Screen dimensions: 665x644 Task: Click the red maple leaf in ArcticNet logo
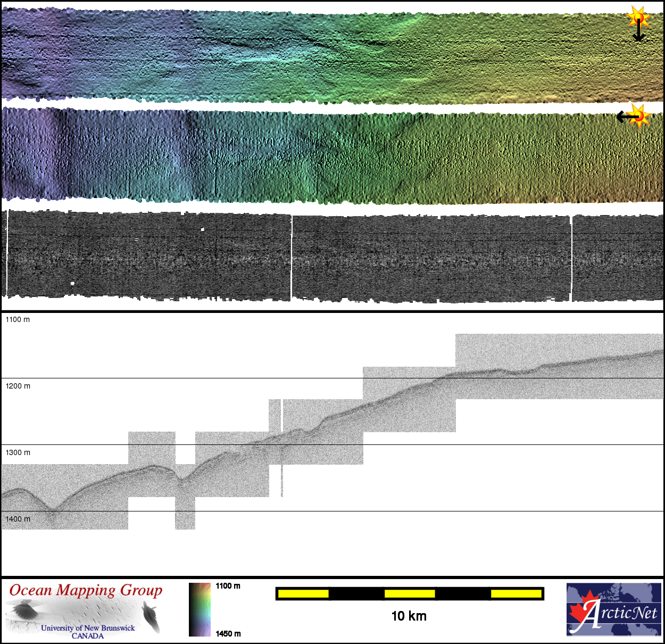click(584, 610)
